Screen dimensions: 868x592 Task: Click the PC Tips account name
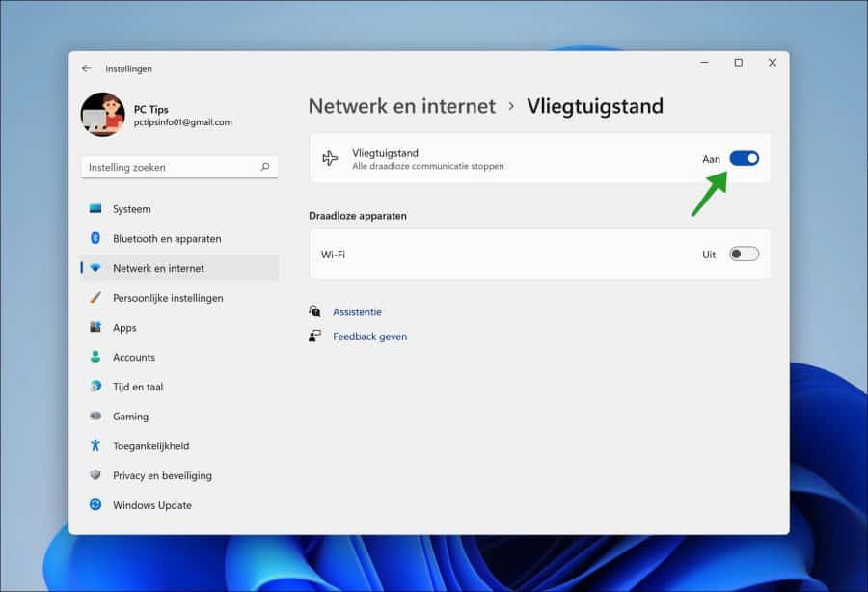click(x=150, y=110)
